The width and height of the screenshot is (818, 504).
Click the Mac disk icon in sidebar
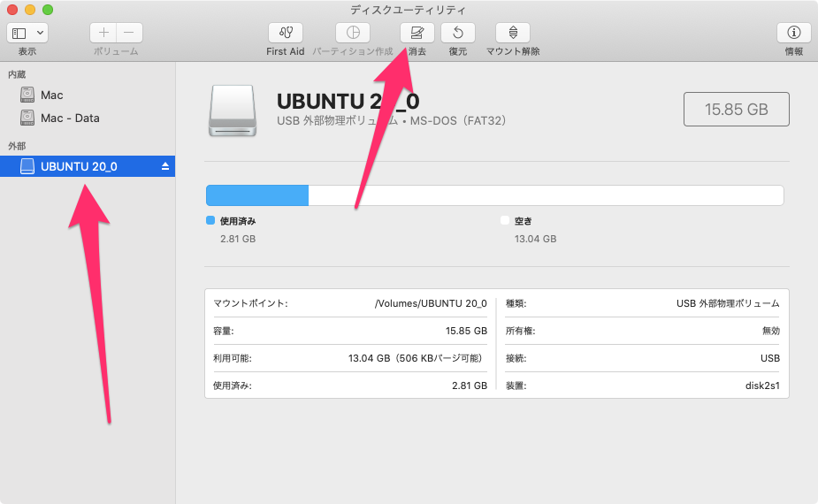click(27, 95)
